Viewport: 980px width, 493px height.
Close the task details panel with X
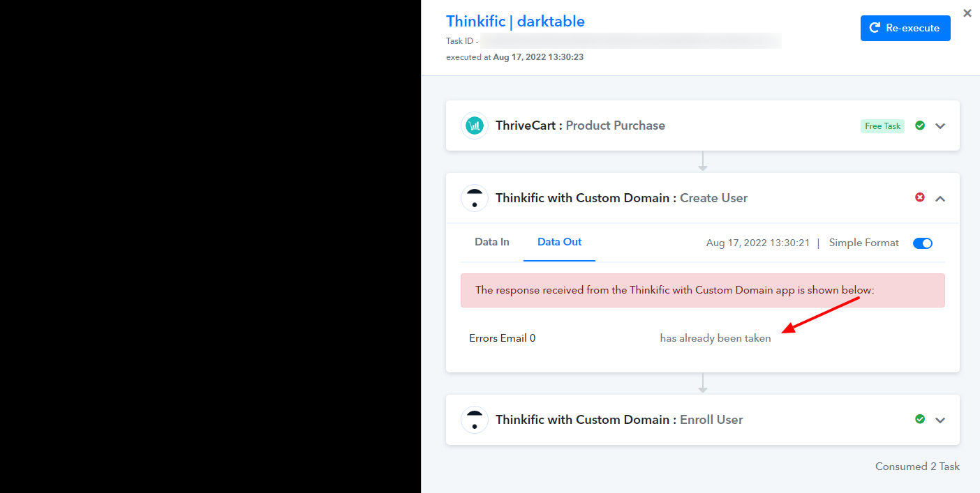click(967, 13)
